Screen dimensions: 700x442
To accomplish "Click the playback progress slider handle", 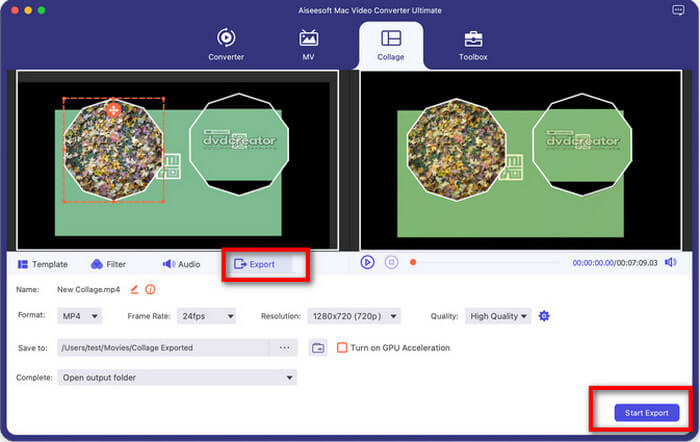I will tap(413, 262).
